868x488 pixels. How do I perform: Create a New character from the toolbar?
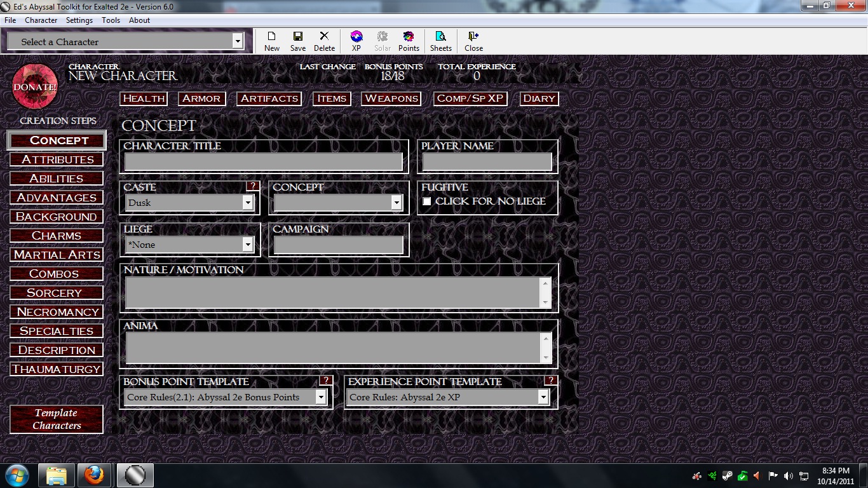coord(272,41)
